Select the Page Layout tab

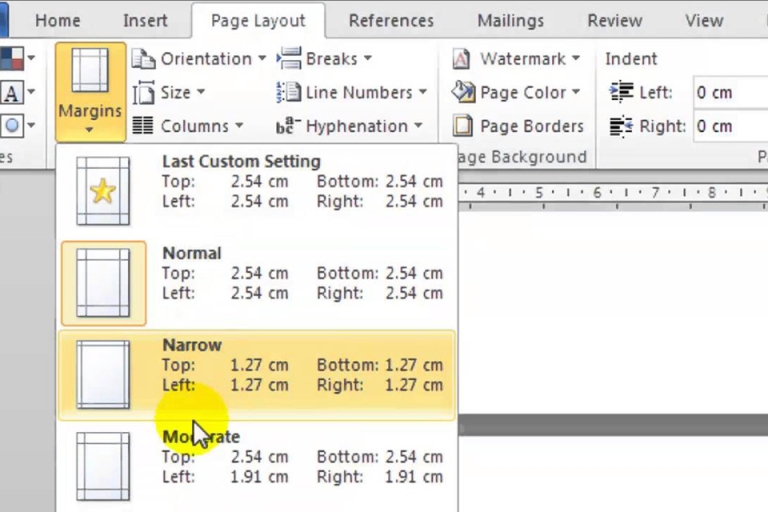258,21
